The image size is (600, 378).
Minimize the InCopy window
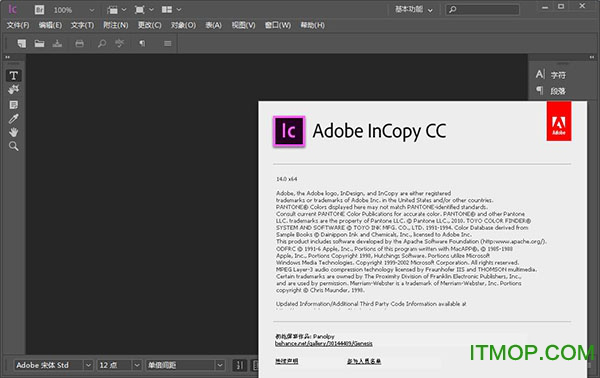coord(545,7)
